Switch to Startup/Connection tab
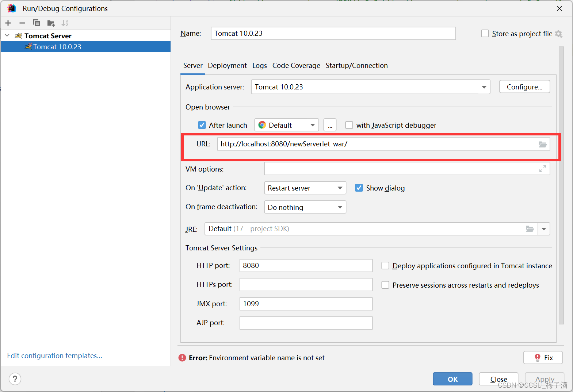 point(357,66)
